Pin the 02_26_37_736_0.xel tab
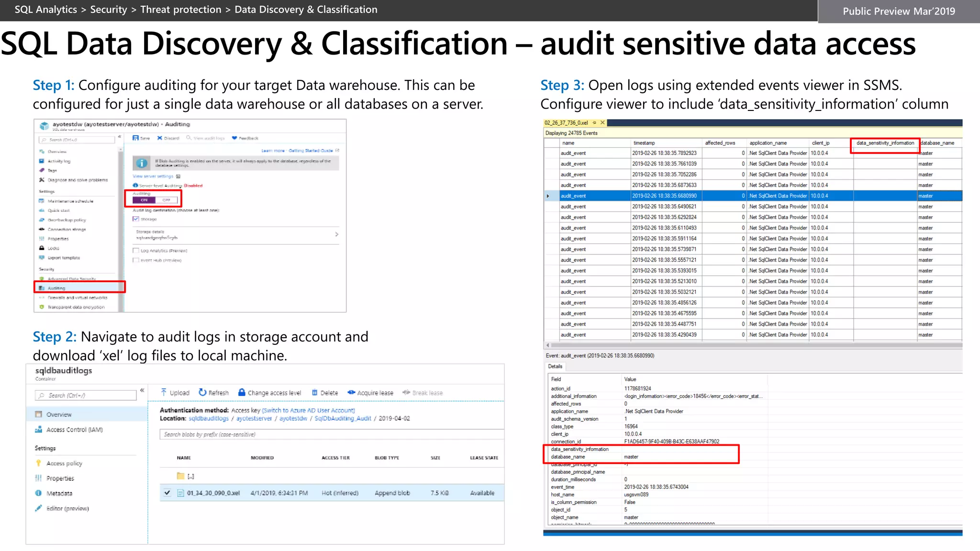Viewport: 980px width, 551px height. pos(594,123)
